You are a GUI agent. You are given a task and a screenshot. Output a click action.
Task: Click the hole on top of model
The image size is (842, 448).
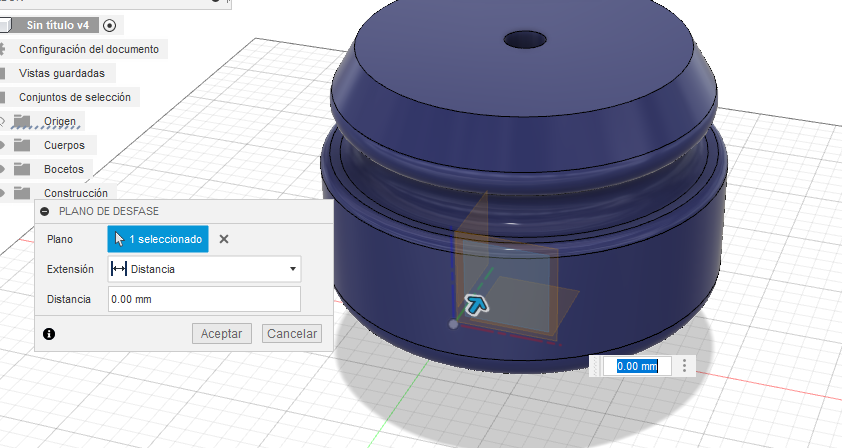point(525,40)
